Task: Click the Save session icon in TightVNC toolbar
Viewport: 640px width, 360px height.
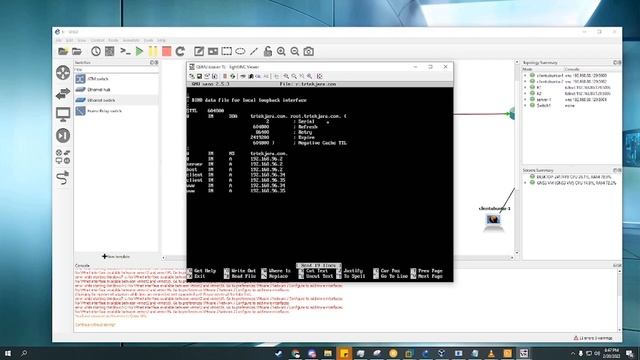Action: coord(200,76)
